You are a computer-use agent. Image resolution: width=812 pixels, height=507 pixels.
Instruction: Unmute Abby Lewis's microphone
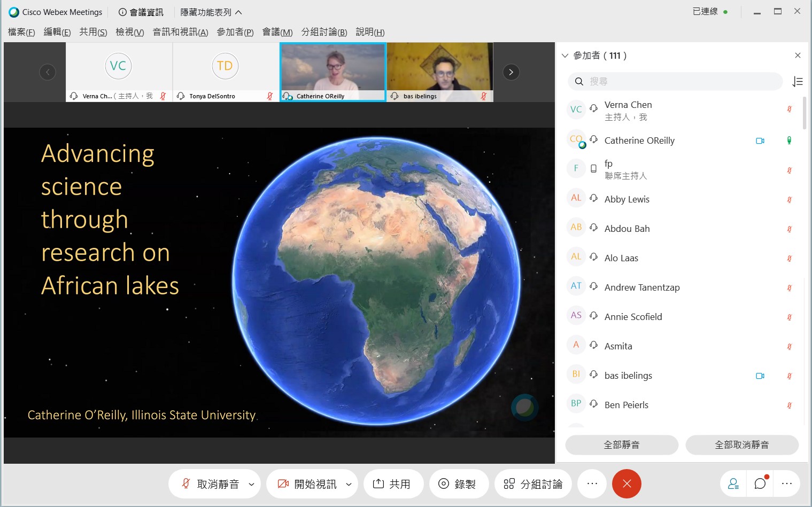tap(789, 200)
